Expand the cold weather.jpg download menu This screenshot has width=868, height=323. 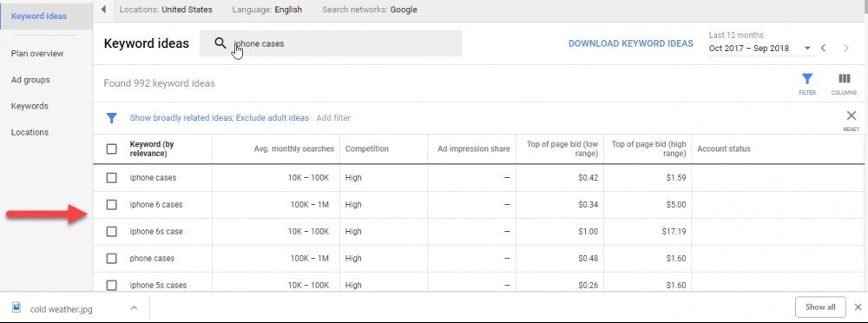[134, 307]
